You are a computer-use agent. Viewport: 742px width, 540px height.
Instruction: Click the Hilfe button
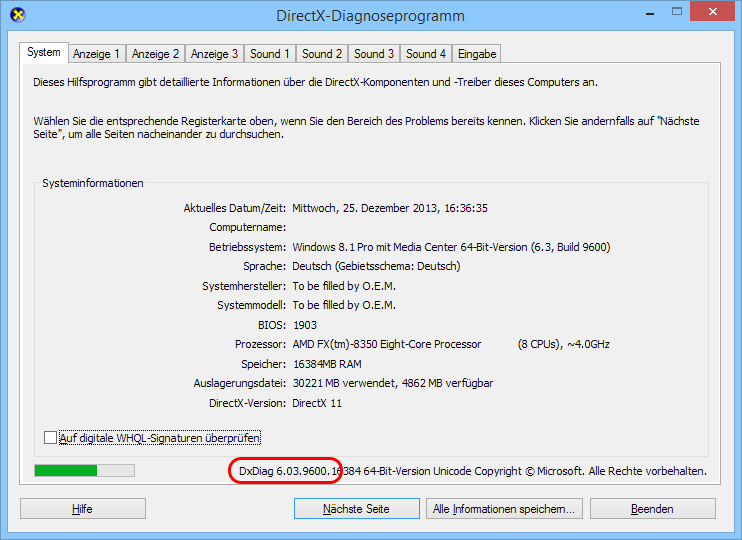click(x=83, y=509)
